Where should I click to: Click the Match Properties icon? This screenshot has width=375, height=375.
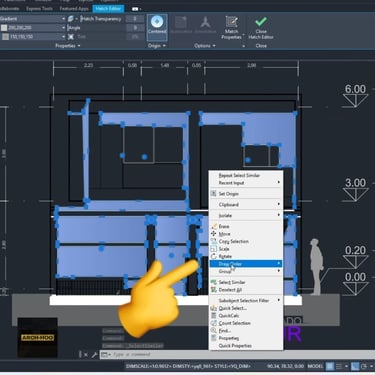pos(231,22)
